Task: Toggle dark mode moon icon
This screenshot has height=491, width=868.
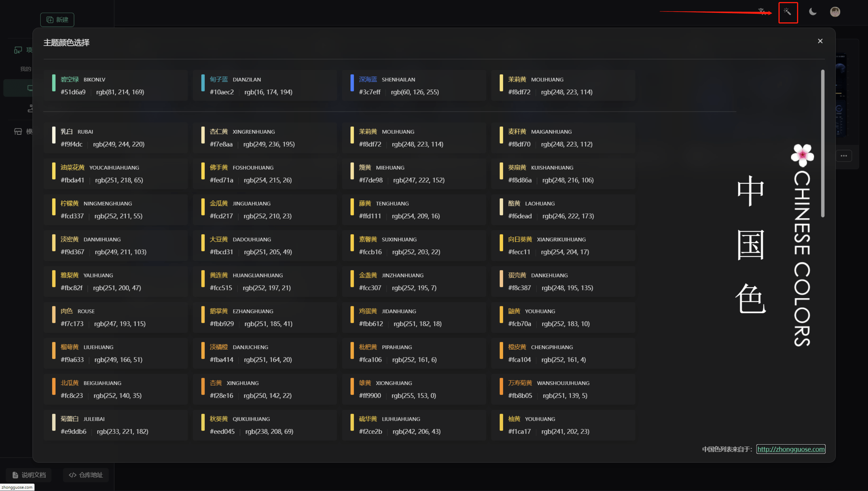Action: 813,12
